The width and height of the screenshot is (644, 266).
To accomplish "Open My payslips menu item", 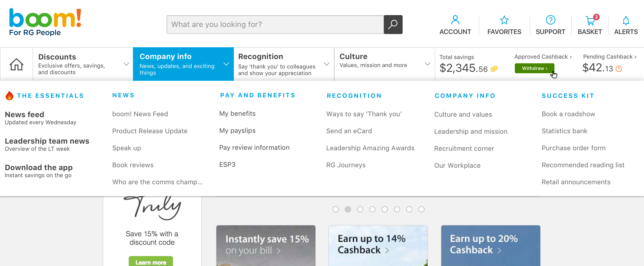I will tap(237, 130).
